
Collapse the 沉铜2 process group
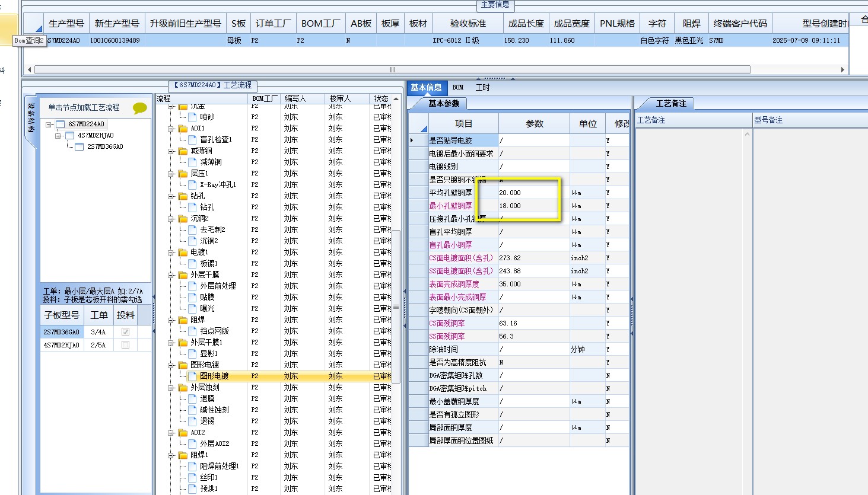[171, 219]
